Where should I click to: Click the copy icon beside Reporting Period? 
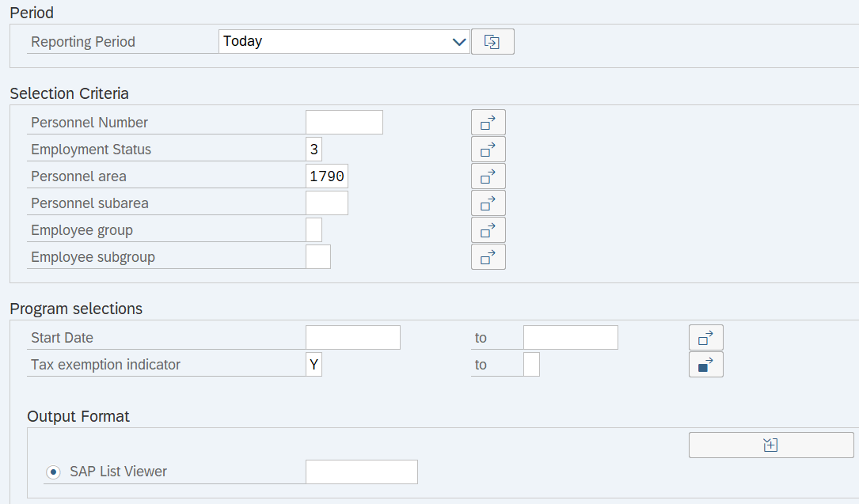[x=492, y=41]
